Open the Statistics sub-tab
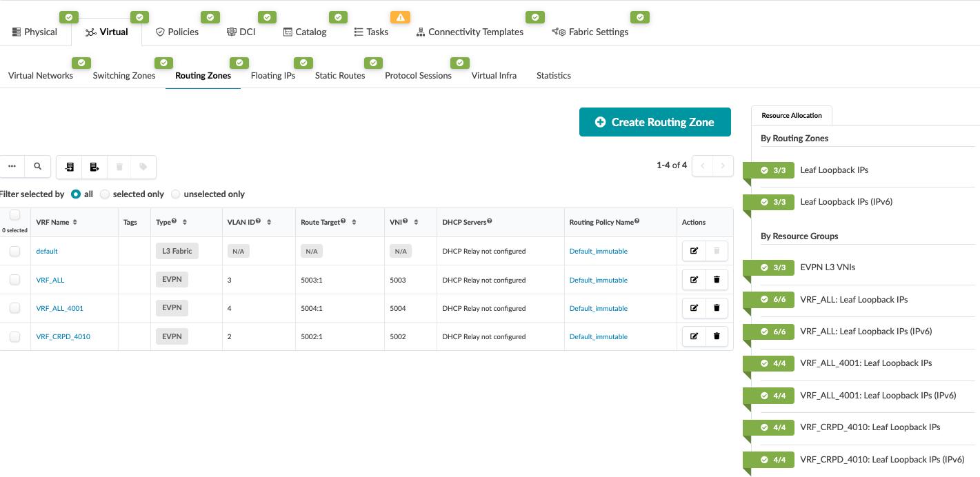Screen dimensions: 980x477 [554, 76]
